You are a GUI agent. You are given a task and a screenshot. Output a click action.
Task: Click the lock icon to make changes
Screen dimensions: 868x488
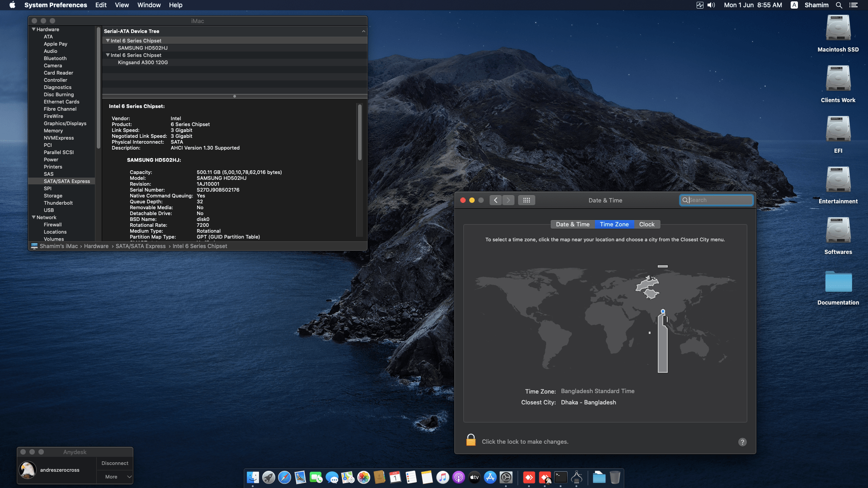click(471, 440)
